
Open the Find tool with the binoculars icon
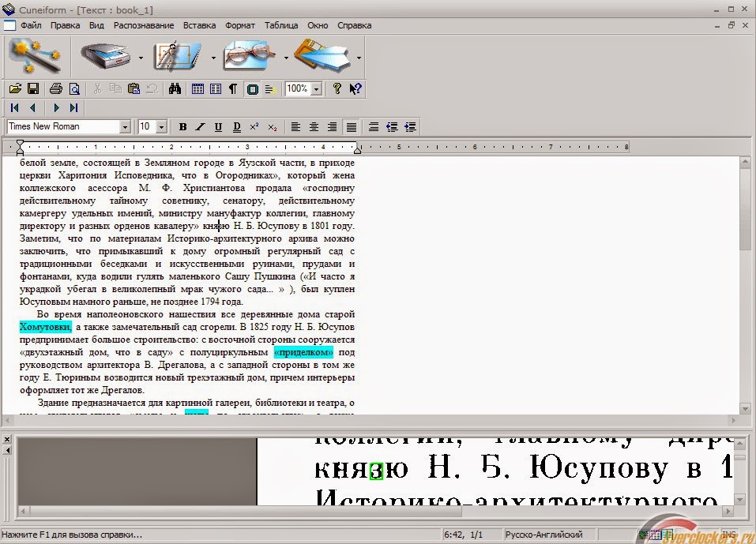175,88
